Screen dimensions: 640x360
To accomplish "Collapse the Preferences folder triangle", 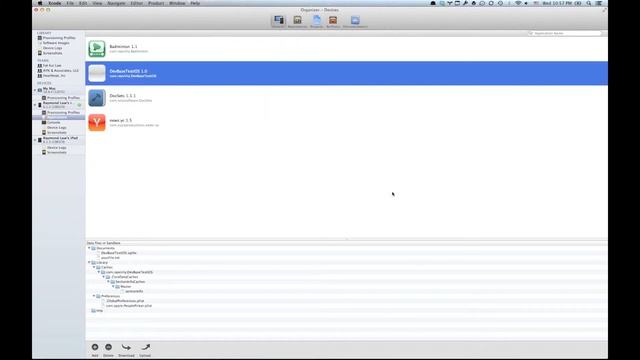I will point(94,296).
